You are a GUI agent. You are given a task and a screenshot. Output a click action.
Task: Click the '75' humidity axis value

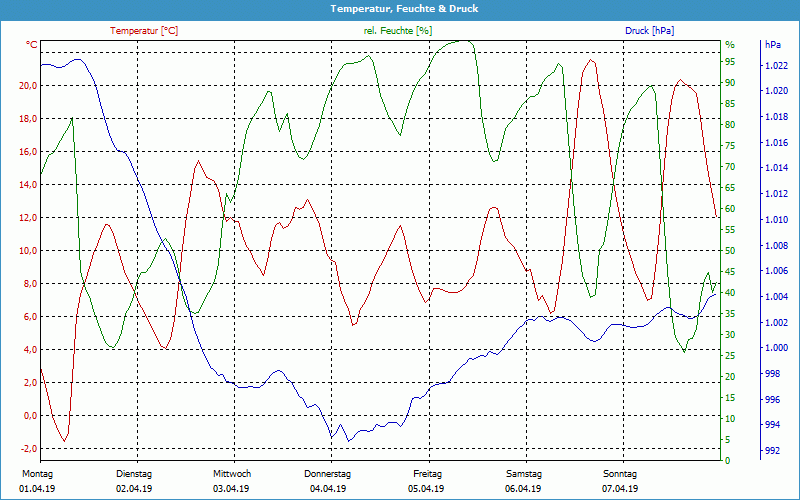pyautogui.click(x=730, y=146)
